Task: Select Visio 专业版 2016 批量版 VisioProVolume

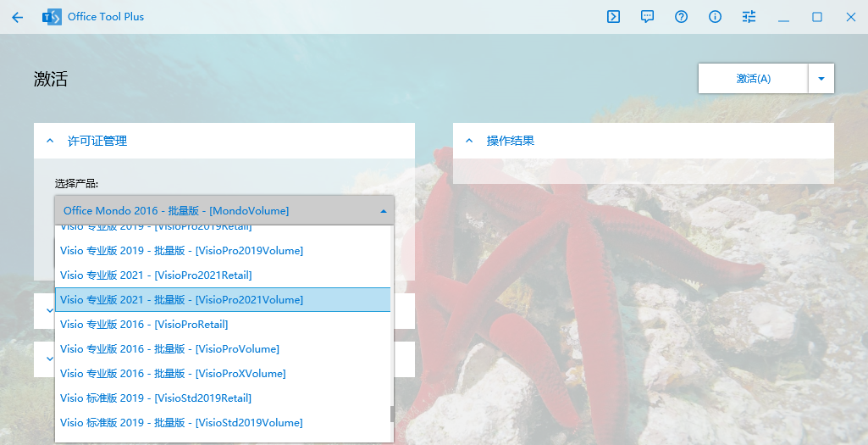Action: [223, 348]
